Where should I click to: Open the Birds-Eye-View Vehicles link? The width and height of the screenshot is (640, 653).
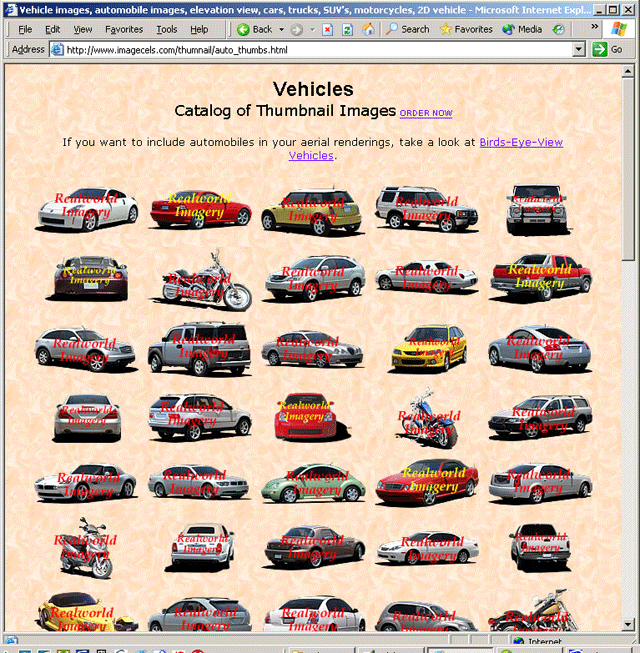point(521,142)
